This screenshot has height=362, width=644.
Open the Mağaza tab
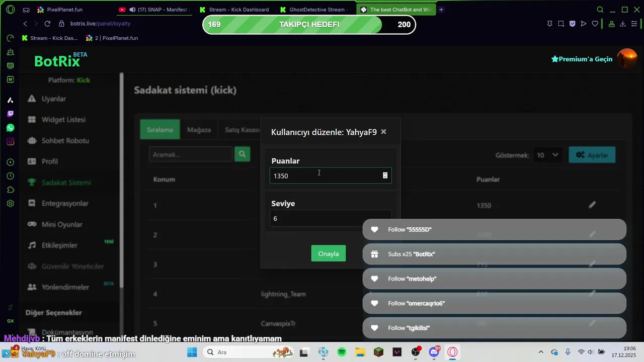[x=199, y=130]
